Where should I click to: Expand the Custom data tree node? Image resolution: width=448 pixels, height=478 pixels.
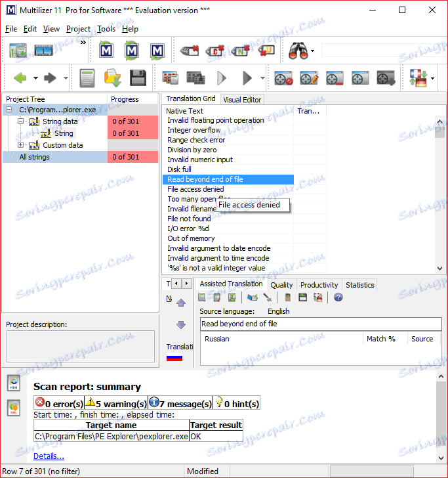21,145
